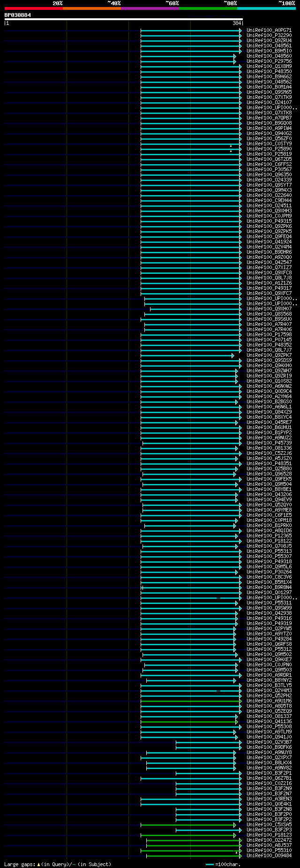This screenshot has width=300, height=868.
Task: Select label UniRef100_A9PIW4
Action: point(269,128)
